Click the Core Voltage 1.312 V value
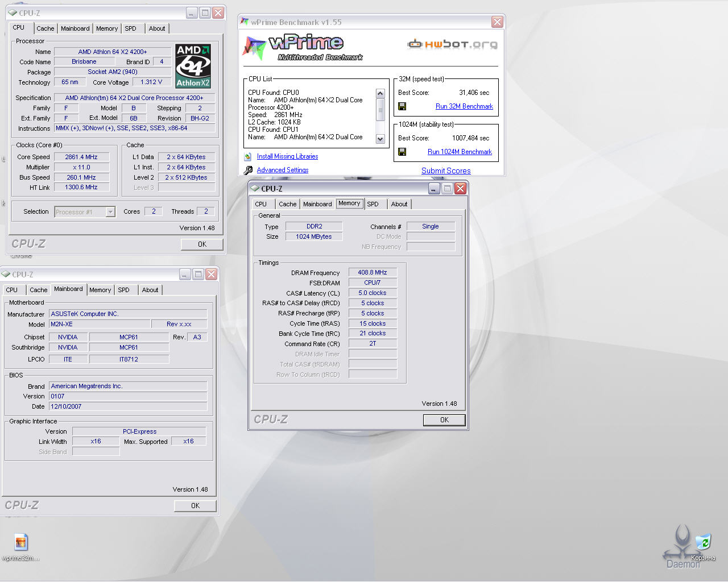This screenshot has width=728, height=582. coord(151,82)
